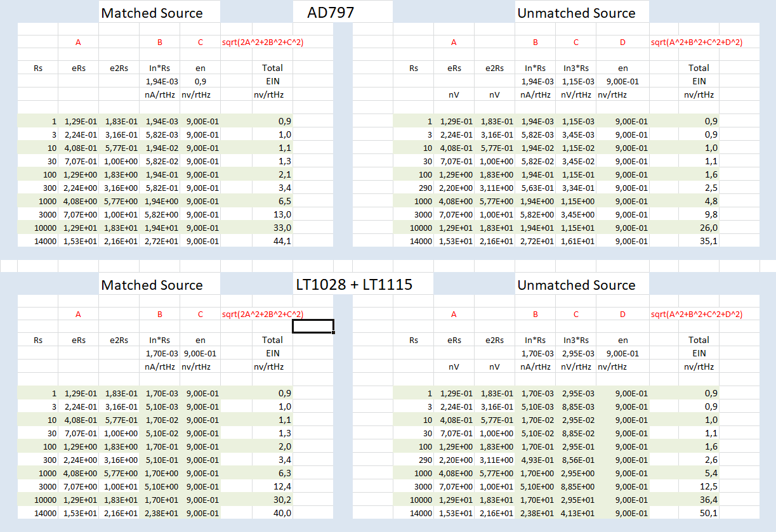Screen dimensions: 776x532
Task: Click the Total value 4,8
Action: [x=711, y=201]
